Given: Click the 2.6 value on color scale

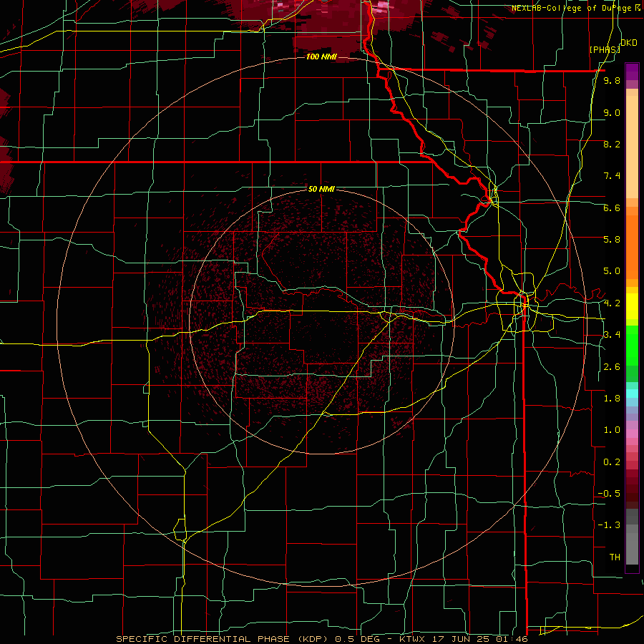Looking at the screenshot, I should point(612,367).
